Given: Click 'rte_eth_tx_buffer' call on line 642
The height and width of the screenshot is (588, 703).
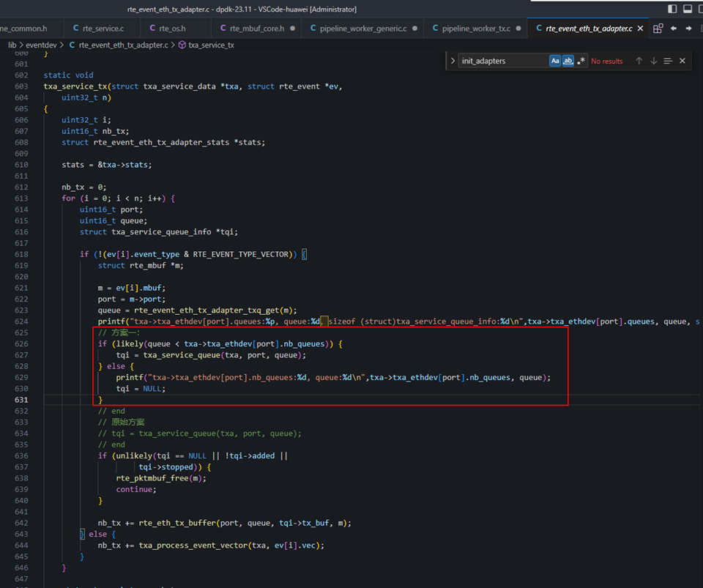Looking at the screenshot, I should click(x=177, y=523).
